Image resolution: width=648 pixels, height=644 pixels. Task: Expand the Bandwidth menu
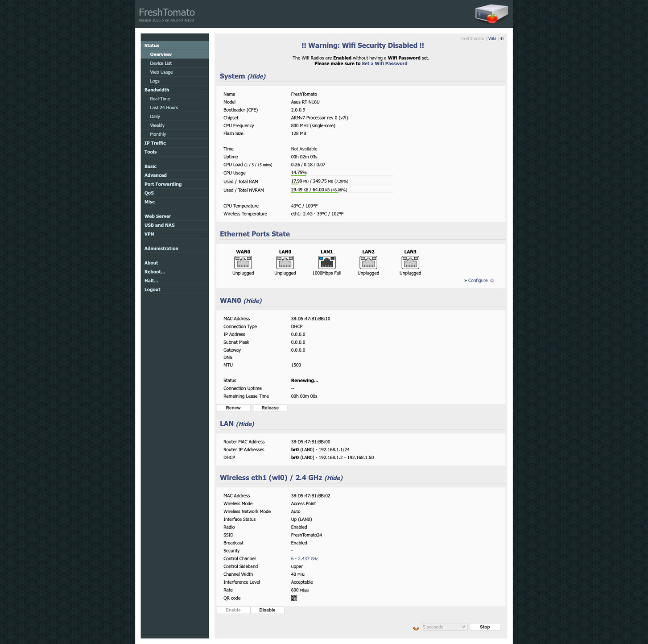click(175, 90)
